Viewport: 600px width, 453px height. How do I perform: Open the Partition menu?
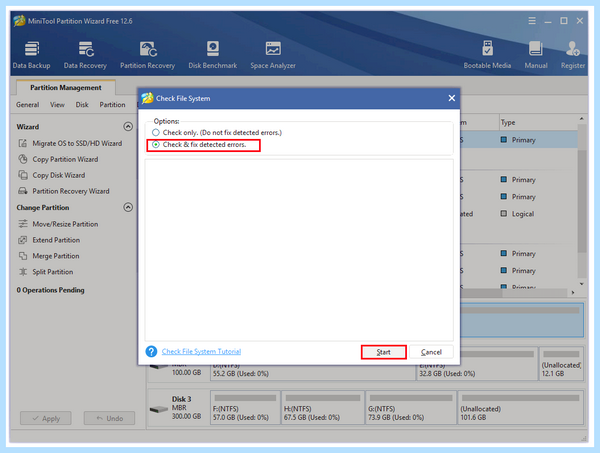click(x=112, y=104)
